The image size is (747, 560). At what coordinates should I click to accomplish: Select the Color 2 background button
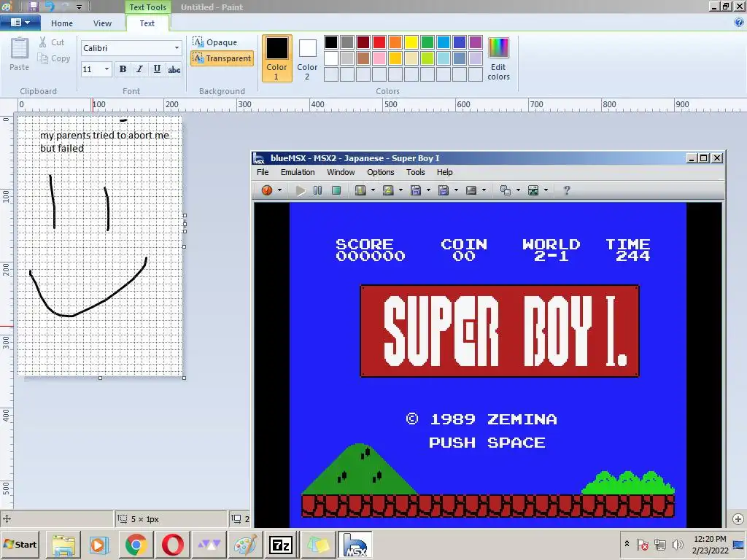[x=307, y=60]
